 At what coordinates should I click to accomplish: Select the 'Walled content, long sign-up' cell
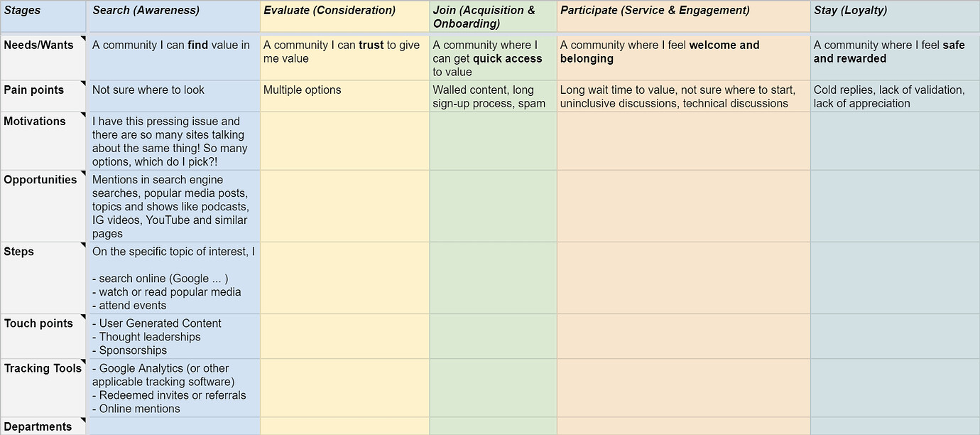(493, 96)
